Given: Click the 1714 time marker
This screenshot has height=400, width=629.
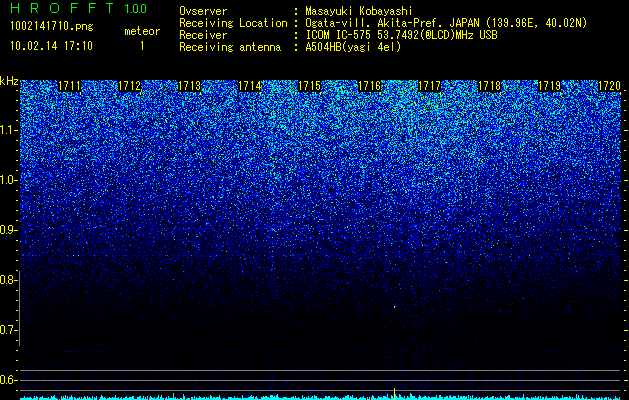Looking at the screenshot, I should (x=250, y=86).
